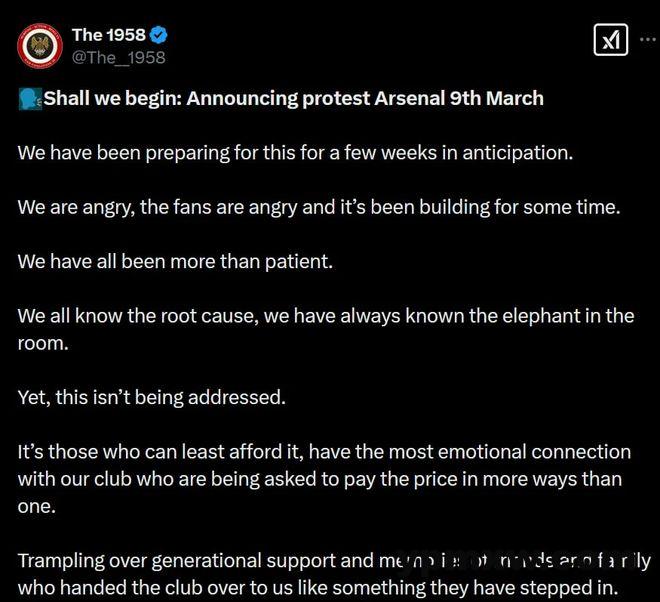This screenshot has height=602, width=660.
Task: Open The 1958 display name link
Action: point(109,35)
